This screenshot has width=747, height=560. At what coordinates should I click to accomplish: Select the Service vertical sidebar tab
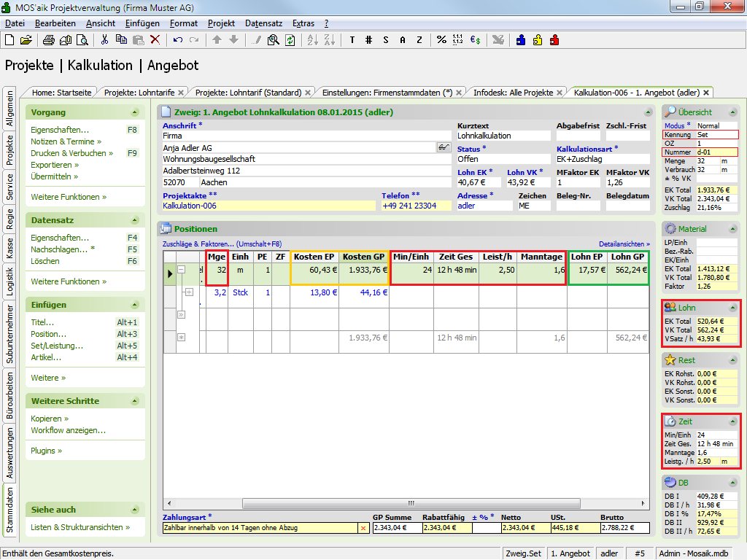[9, 187]
